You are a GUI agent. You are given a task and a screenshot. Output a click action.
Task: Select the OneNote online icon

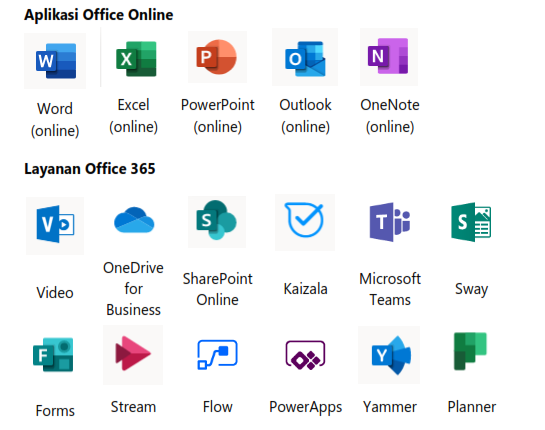pos(389,57)
